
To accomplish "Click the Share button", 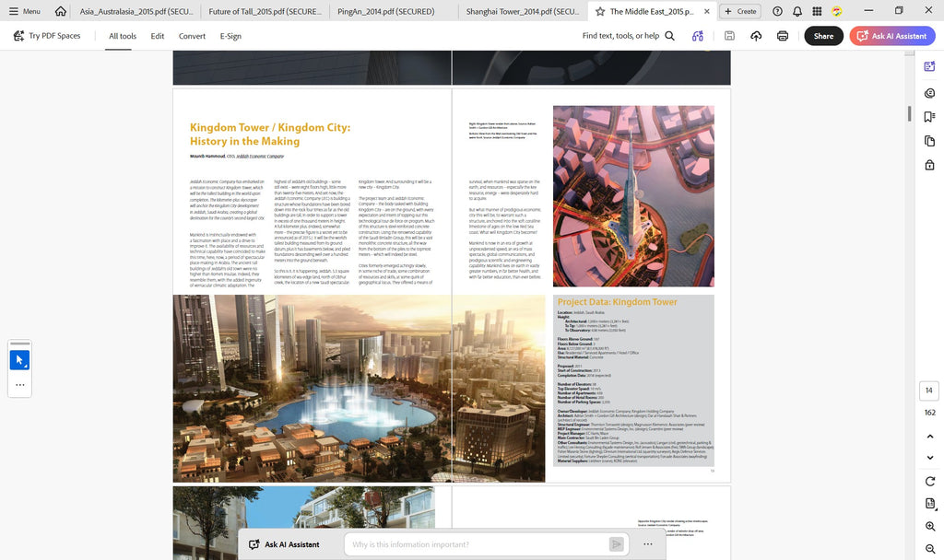I will point(823,36).
